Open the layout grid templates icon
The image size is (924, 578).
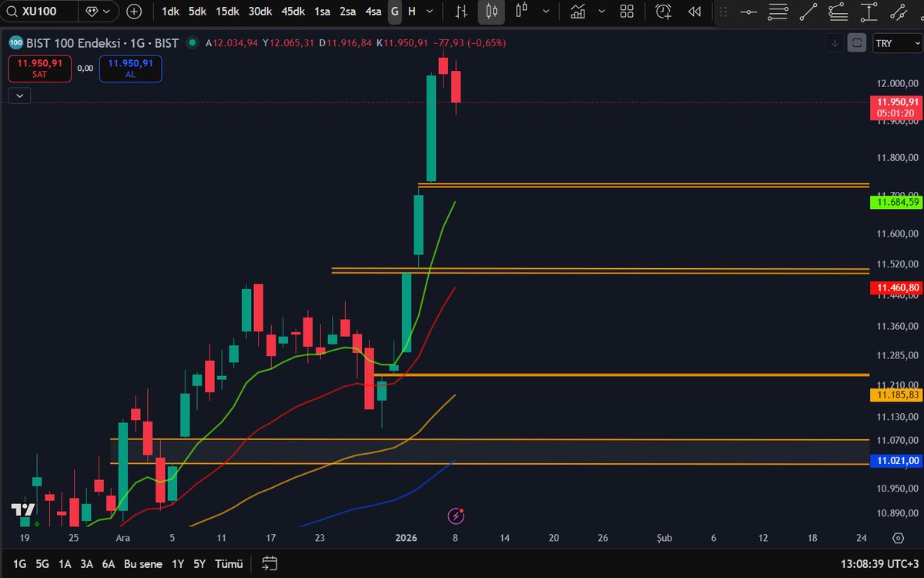coord(628,12)
